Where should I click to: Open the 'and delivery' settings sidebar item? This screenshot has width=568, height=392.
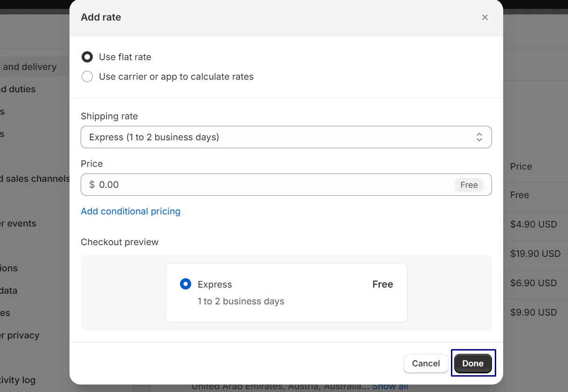point(29,67)
